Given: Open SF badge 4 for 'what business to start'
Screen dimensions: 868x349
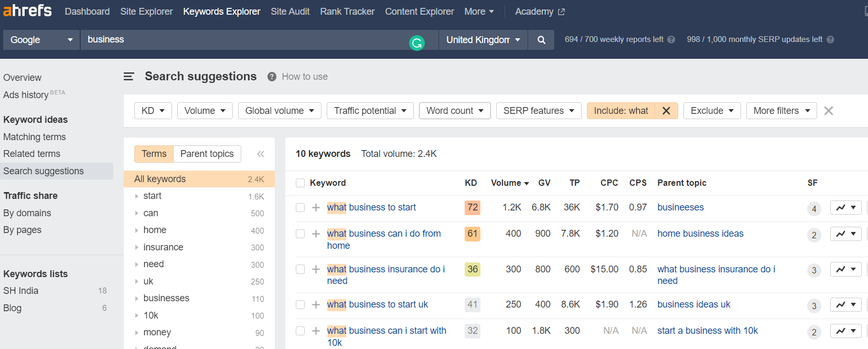Looking at the screenshot, I should pos(814,209).
